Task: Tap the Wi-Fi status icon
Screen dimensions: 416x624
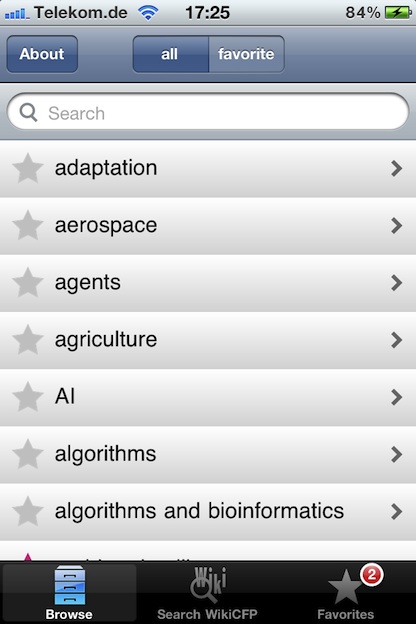Action: [148, 13]
